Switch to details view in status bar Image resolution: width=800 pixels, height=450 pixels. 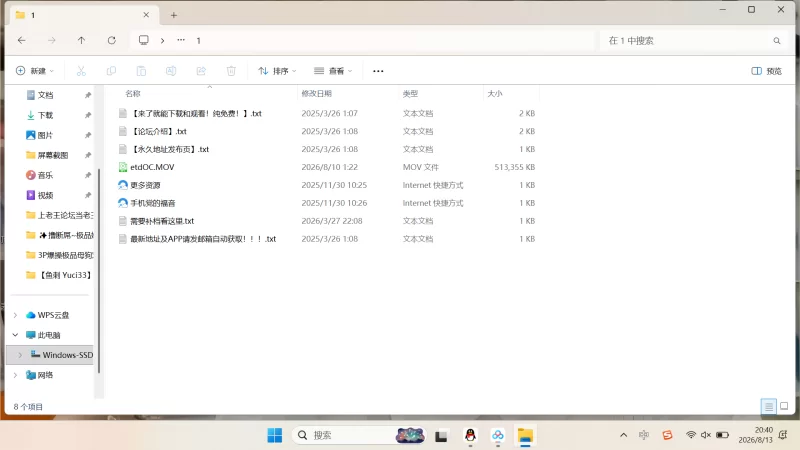(x=768, y=407)
